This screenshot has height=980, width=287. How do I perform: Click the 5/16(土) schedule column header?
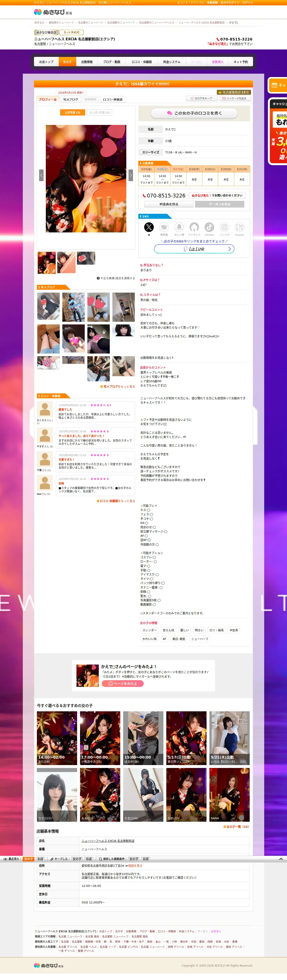click(162, 169)
